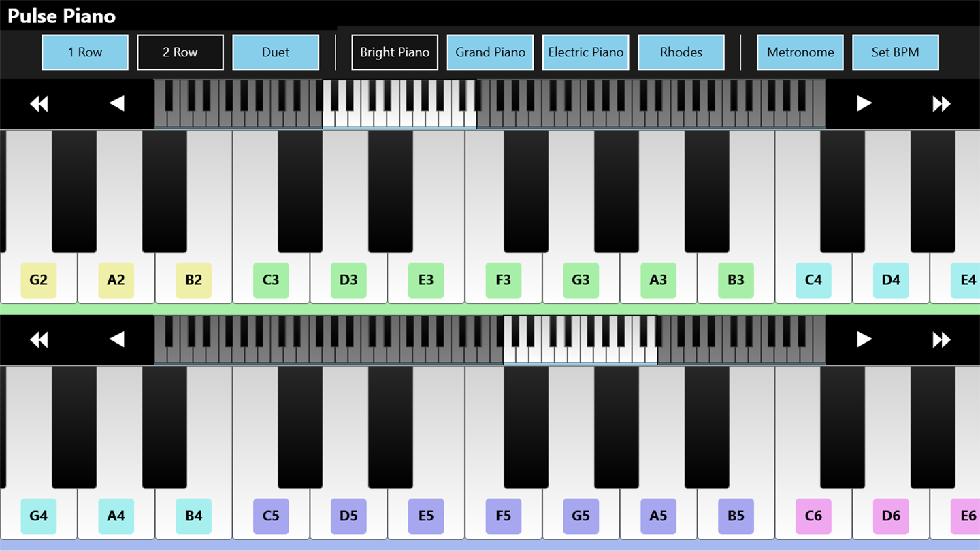Click the upper keyboard single left arrow

[x=116, y=103]
